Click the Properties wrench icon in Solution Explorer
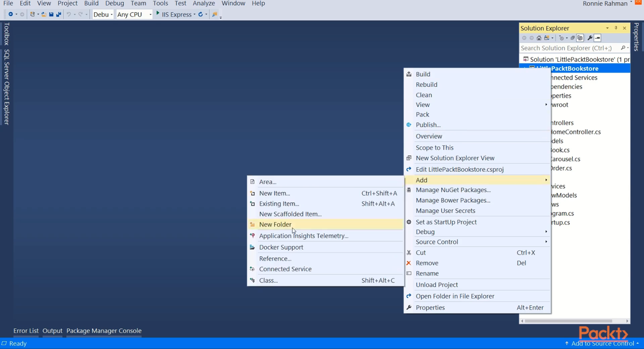Screen dimensions: 644x349 pos(590,38)
